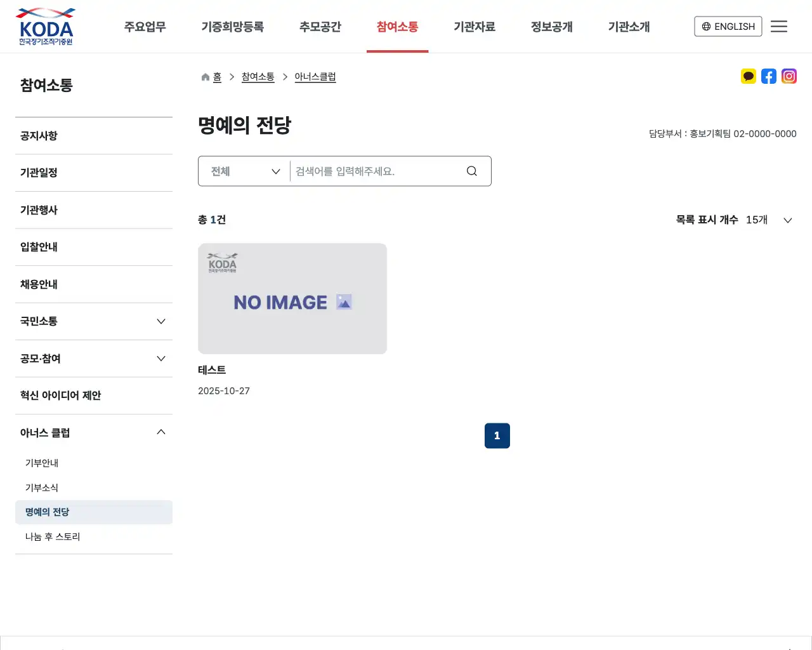This screenshot has width=812, height=650.
Task: Click the search magnifier icon
Action: [471, 171]
